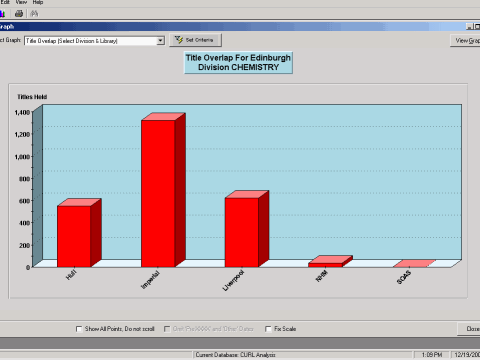Click the lightning filter icon on Set Criteria

pyautogui.click(x=179, y=40)
